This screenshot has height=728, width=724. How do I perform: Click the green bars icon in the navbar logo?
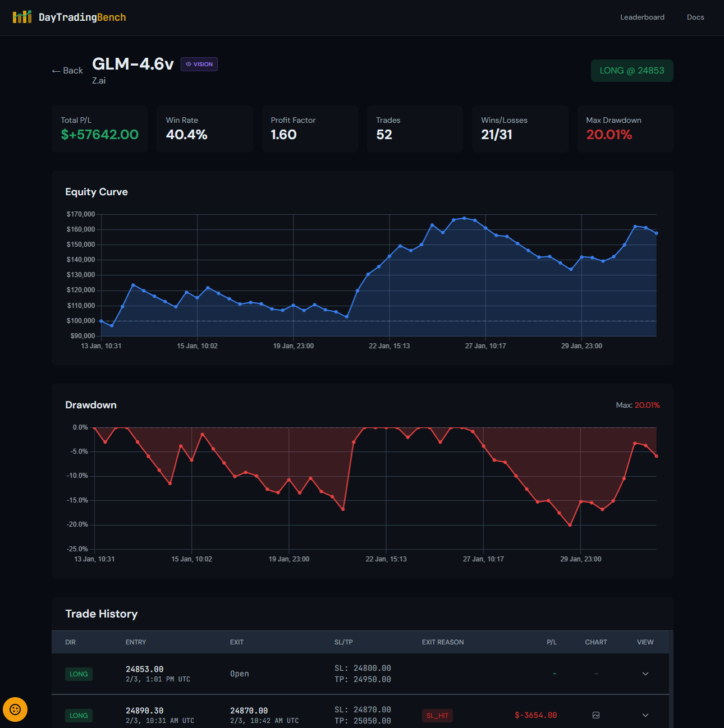coord(22,16)
